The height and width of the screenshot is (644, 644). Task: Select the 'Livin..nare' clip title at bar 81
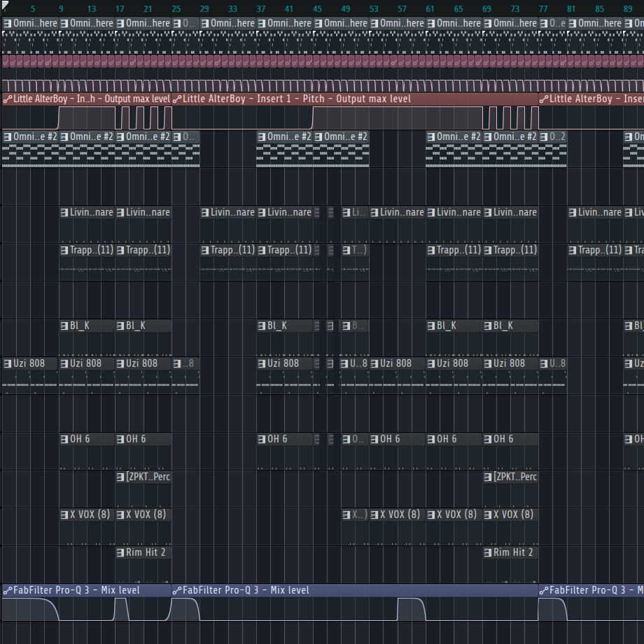pos(600,212)
